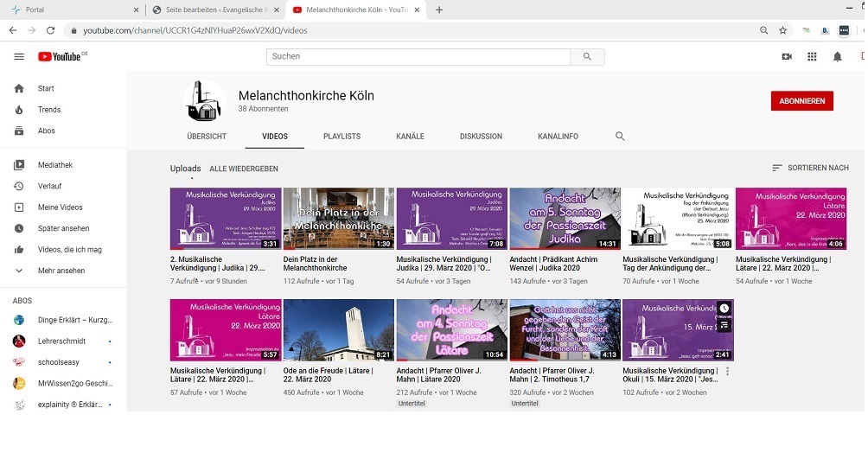Close the Melanchthonkirche Köln YouTube tab
This screenshot has width=868, height=453.
coord(417,10)
